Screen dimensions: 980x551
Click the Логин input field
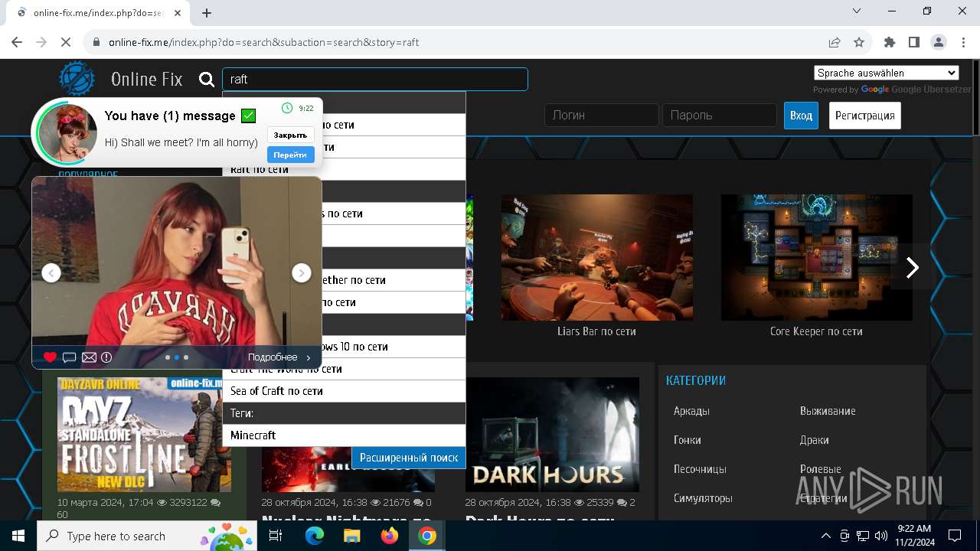602,116
